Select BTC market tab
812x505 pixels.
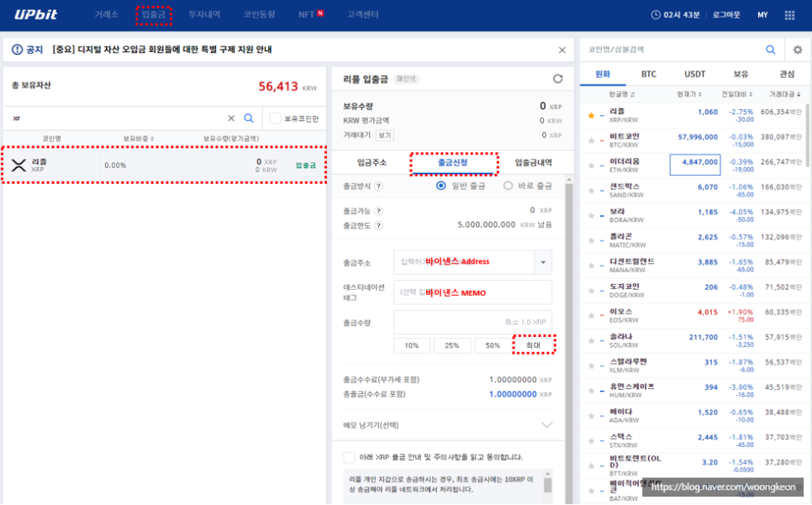click(648, 74)
